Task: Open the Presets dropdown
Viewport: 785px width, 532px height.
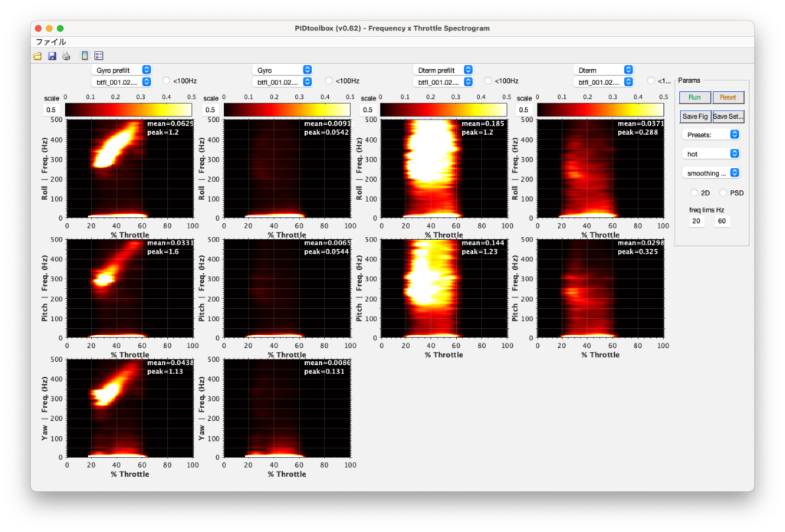Action: [x=711, y=134]
